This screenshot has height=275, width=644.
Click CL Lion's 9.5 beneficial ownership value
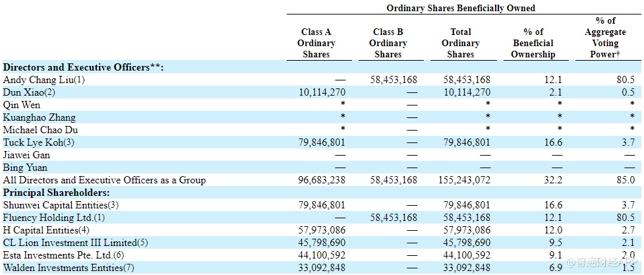click(x=556, y=242)
